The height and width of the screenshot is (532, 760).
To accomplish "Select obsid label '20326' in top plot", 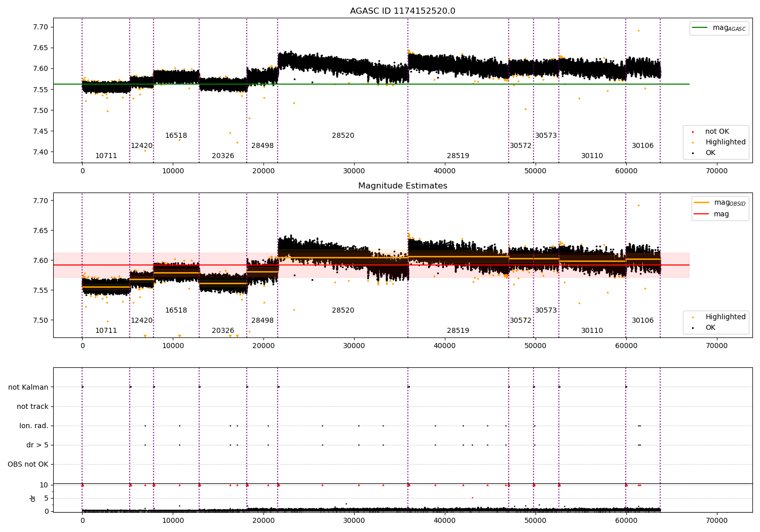I will tap(223, 156).
